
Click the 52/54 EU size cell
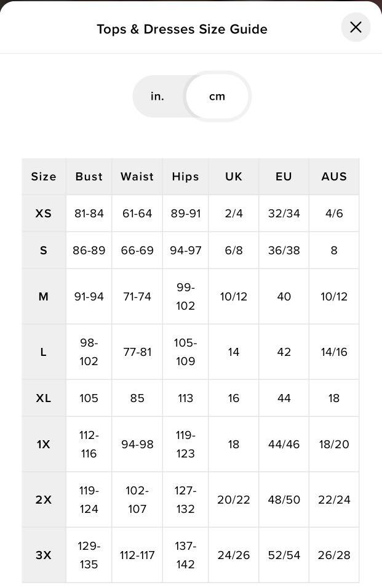[x=284, y=555]
